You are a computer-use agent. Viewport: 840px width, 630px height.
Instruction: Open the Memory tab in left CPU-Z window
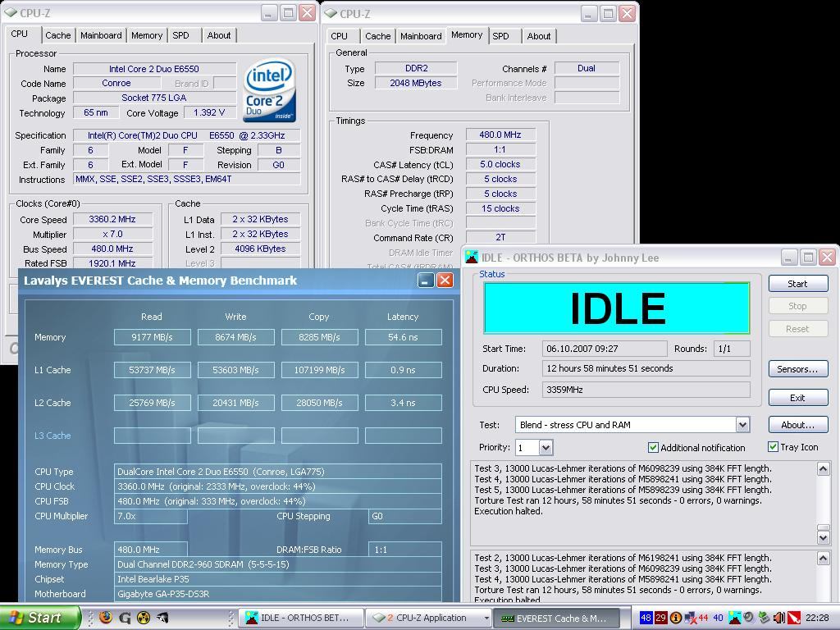pyautogui.click(x=147, y=35)
